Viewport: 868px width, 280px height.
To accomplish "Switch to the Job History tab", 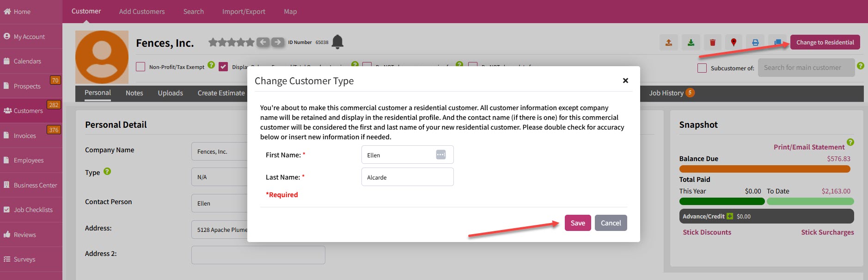I will (671, 93).
